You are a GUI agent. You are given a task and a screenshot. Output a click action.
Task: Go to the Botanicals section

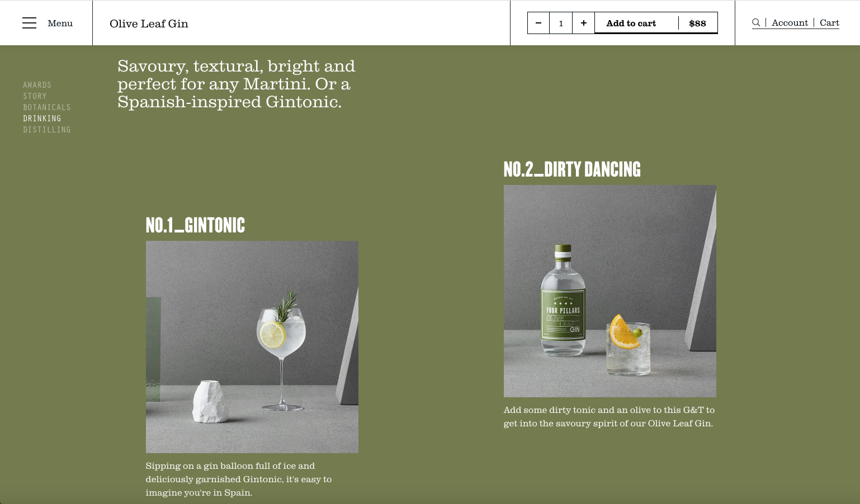(x=47, y=107)
